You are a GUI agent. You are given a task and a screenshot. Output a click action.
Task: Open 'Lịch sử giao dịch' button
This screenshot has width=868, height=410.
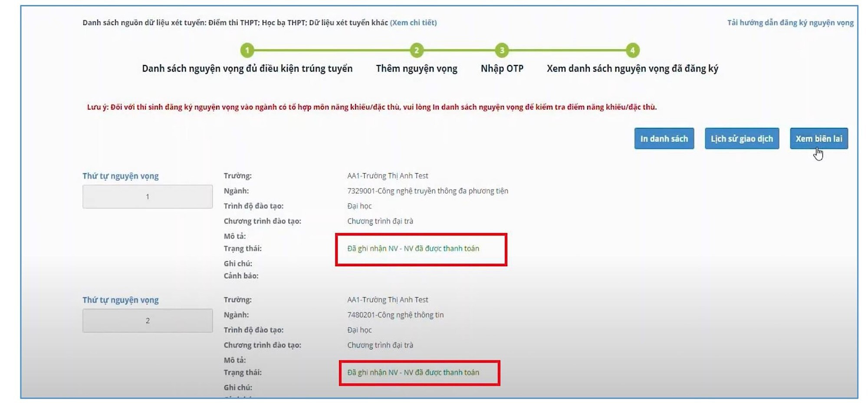point(741,139)
